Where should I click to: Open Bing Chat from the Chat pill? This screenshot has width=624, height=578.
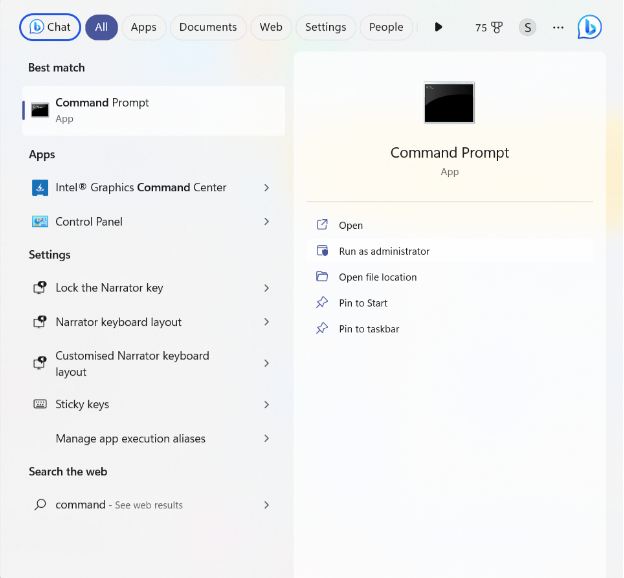[x=50, y=27]
